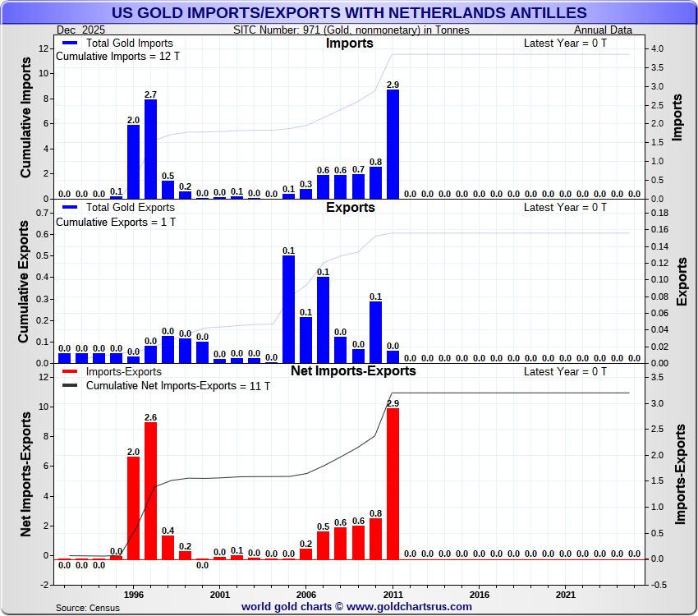Click the 0.7 tick on Cumulative Exports axis

pos(42,213)
